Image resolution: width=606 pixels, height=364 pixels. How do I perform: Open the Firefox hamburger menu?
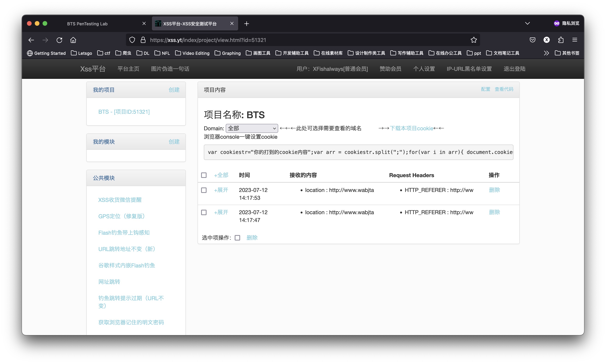point(575,40)
